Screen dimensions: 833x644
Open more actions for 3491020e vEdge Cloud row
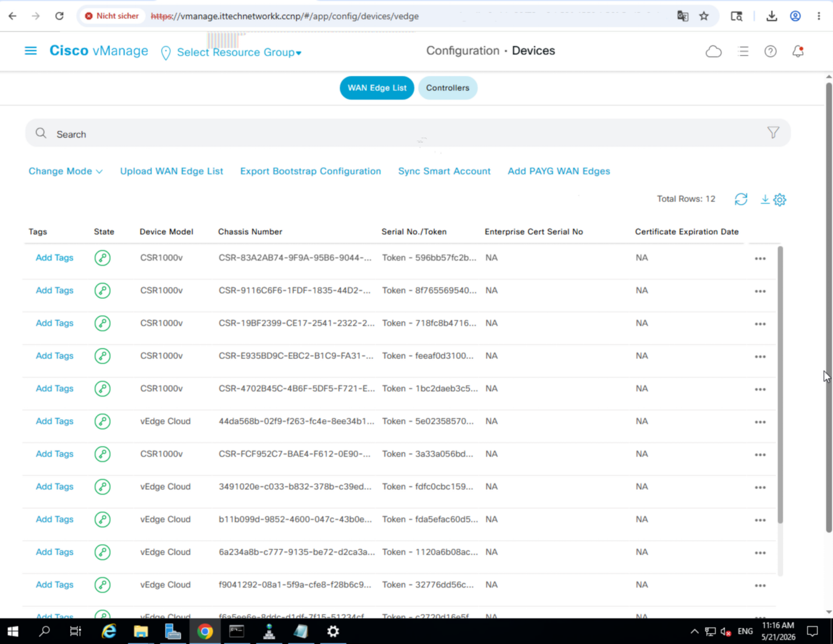pyautogui.click(x=760, y=488)
